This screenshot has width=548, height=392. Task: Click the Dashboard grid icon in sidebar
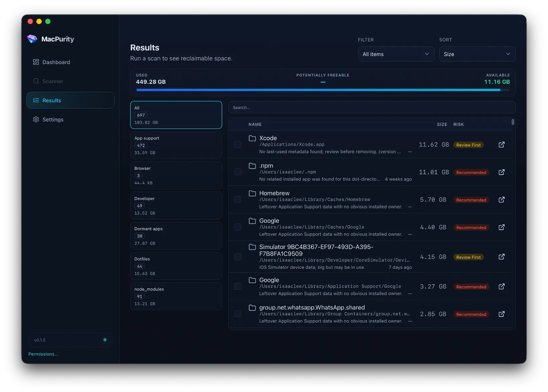click(36, 62)
